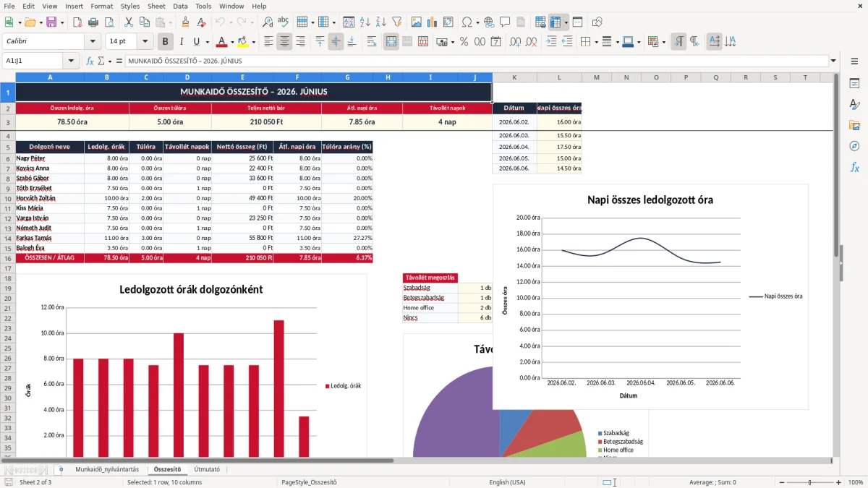Click the AutoFilter icon
This screenshot has width=868, height=488.
tap(399, 22)
